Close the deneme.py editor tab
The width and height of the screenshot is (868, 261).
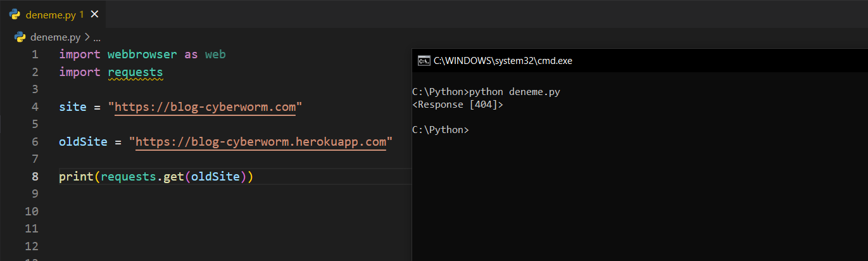pyautogui.click(x=95, y=14)
